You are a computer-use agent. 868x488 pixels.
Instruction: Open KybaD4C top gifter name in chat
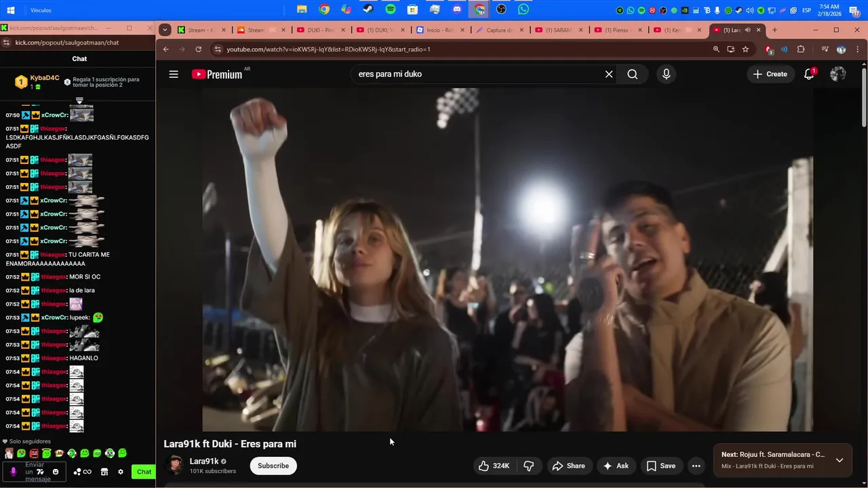click(45, 78)
